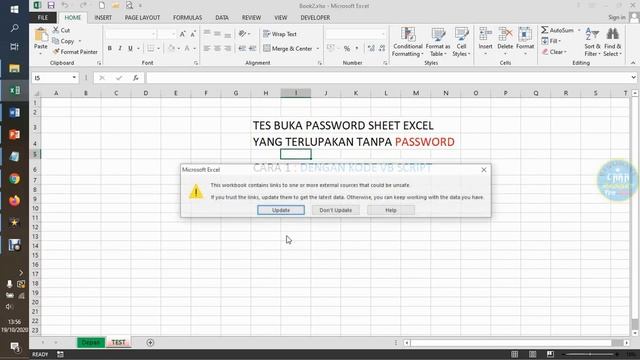This screenshot has height=360, width=640.
Task: Click the fill color bucket icon
Action: (x=171, y=48)
